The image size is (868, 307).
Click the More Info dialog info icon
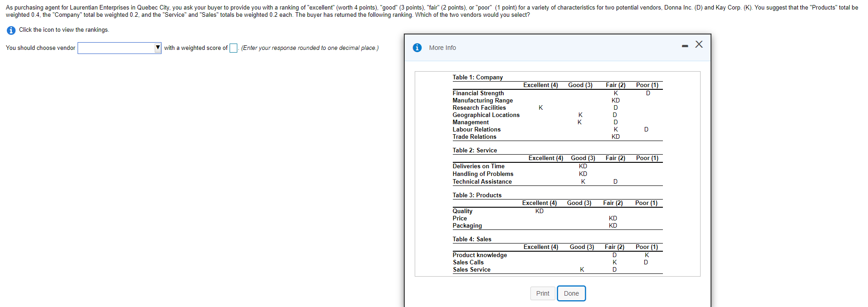pyautogui.click(x=417, y=48)
